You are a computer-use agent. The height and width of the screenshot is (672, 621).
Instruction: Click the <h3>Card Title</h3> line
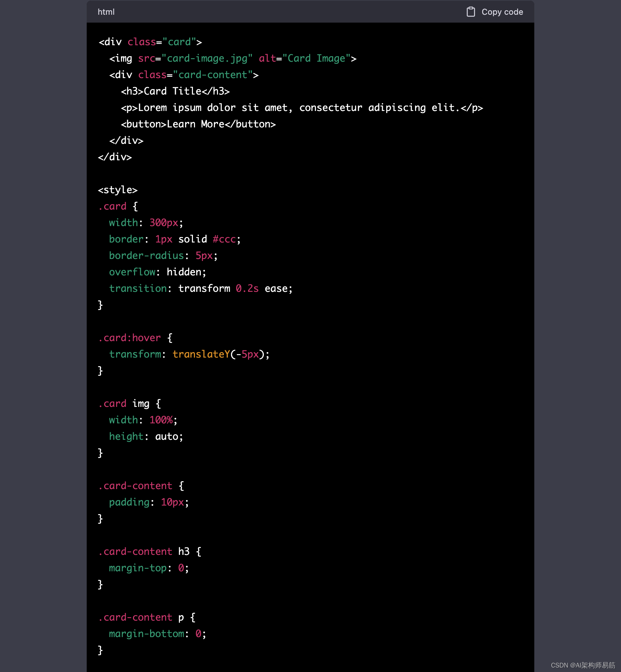(175, 91)
